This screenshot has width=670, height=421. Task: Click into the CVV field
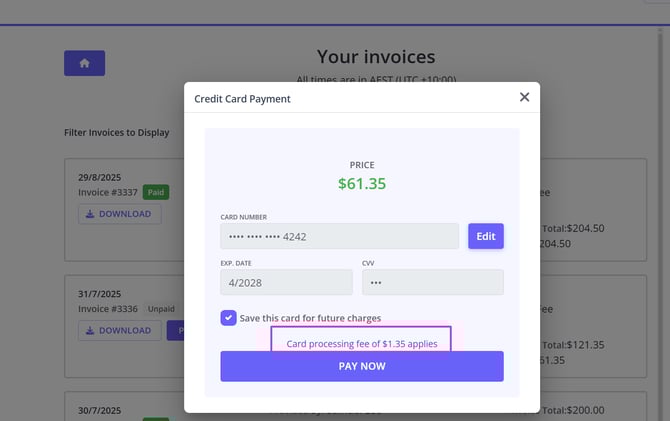coord(432,282)
